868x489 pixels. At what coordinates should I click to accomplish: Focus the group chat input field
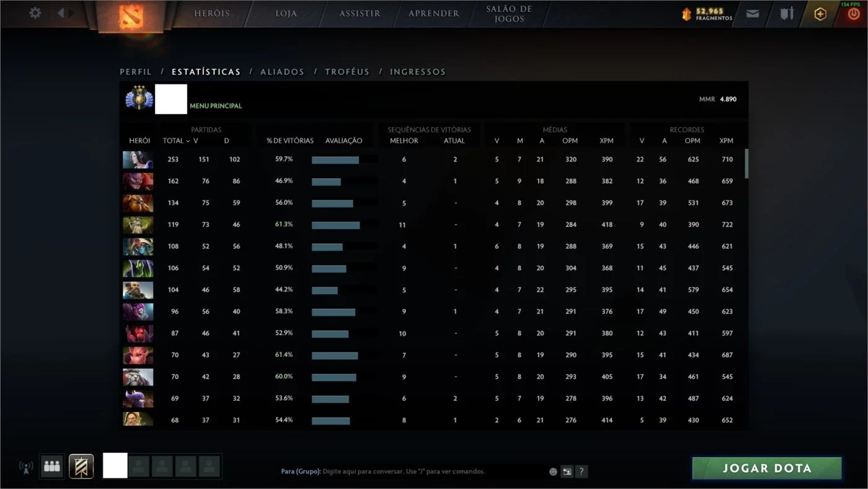click(412, 472)
